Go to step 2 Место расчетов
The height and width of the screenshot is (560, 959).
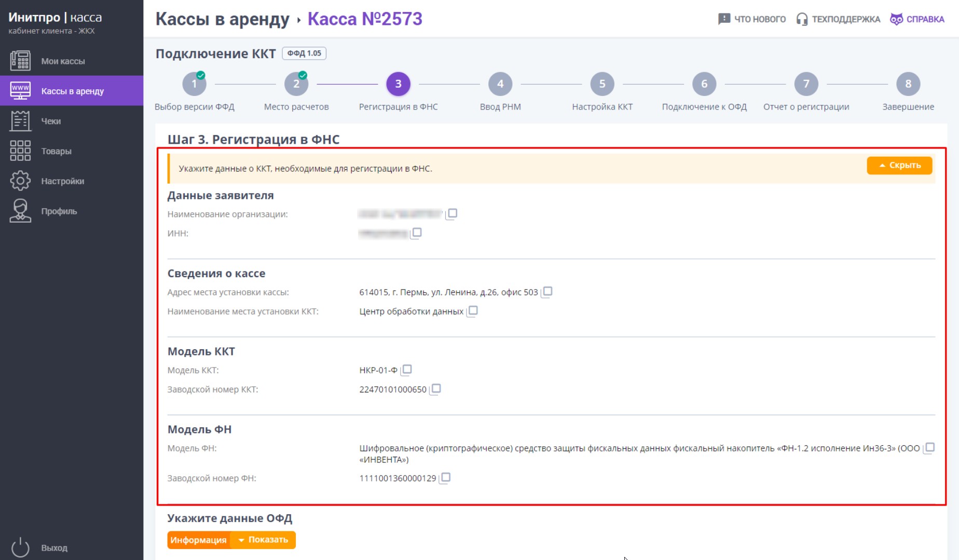tap(296, 84)
